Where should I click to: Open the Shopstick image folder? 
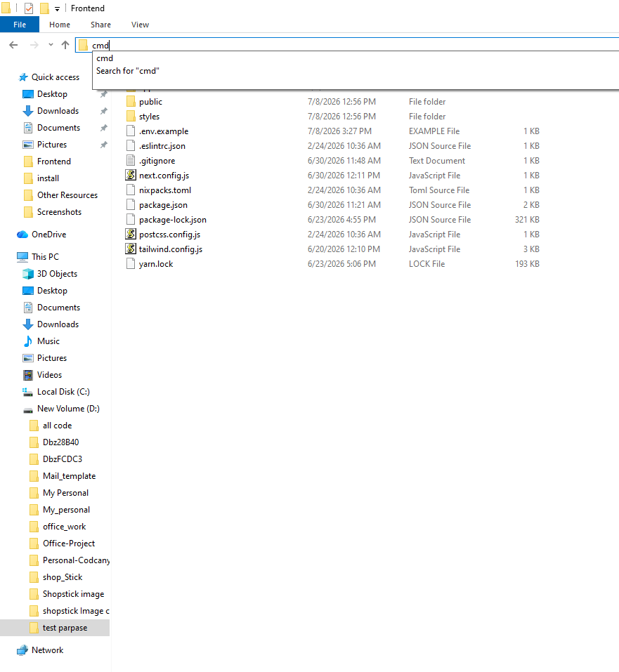[73, 594]
